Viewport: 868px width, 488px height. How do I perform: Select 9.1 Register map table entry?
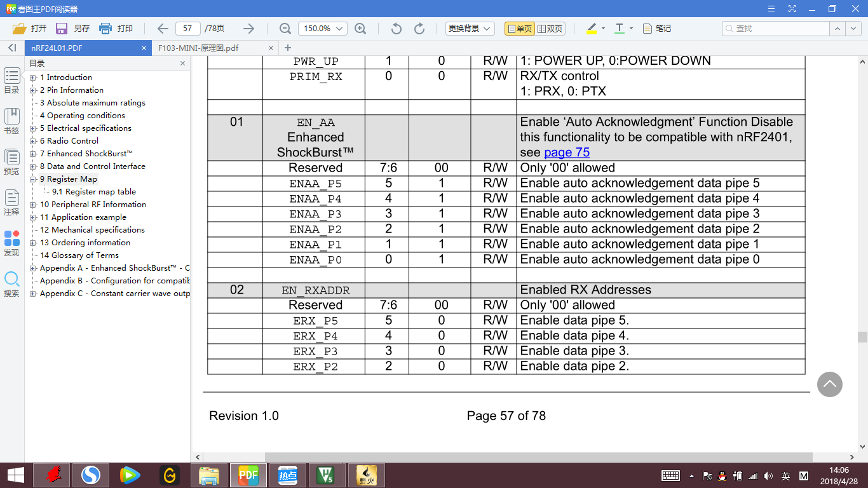click(93, 192)
